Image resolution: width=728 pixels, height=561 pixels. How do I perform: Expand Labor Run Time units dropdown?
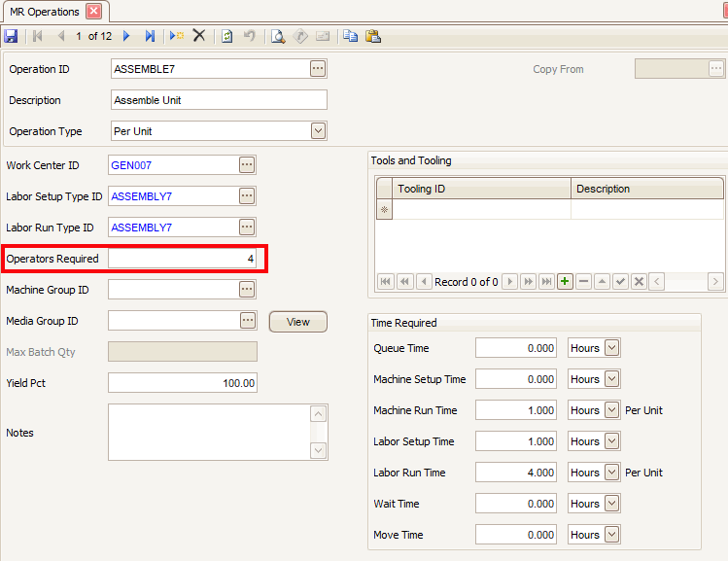(x=612, y=473)
